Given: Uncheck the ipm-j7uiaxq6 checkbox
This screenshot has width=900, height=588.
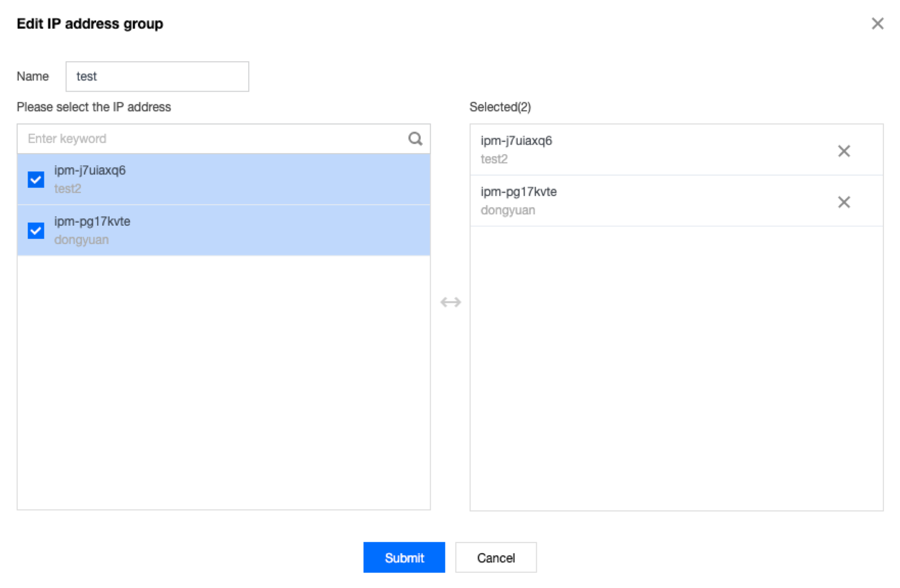Looking at the screenshot, I should [x=36, y=179].
